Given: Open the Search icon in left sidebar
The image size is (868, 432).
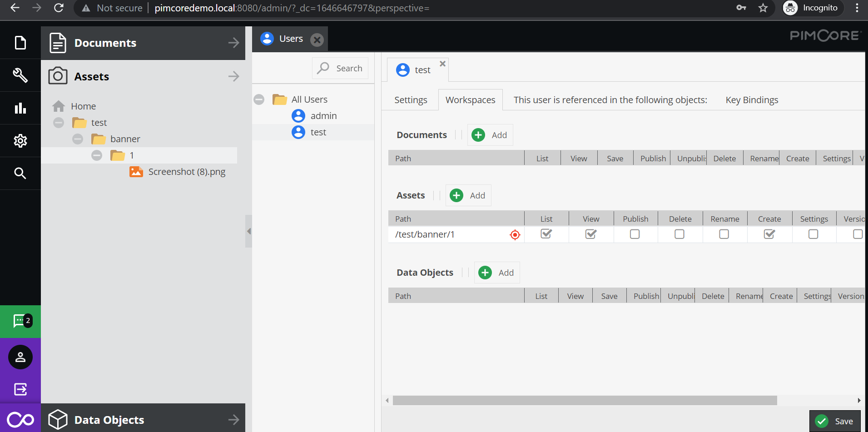Looking at the screenshot, I should point(20,173).
